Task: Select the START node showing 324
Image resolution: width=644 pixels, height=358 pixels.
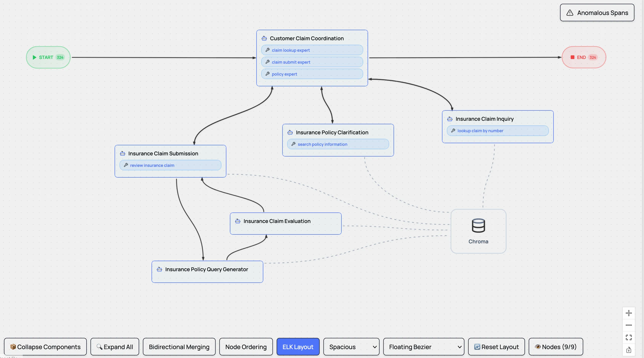Action: [48, 57]
